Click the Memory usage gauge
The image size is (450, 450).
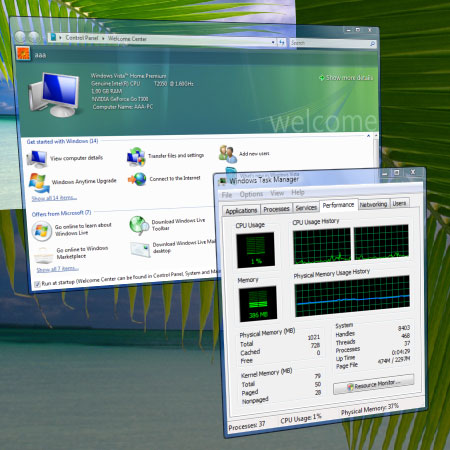click(x=258, y=303)
